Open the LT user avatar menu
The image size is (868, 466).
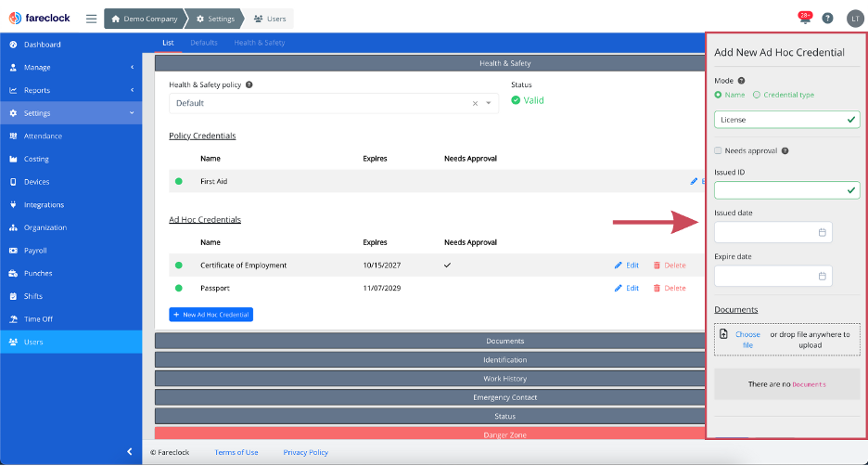[x=855, y=19]
